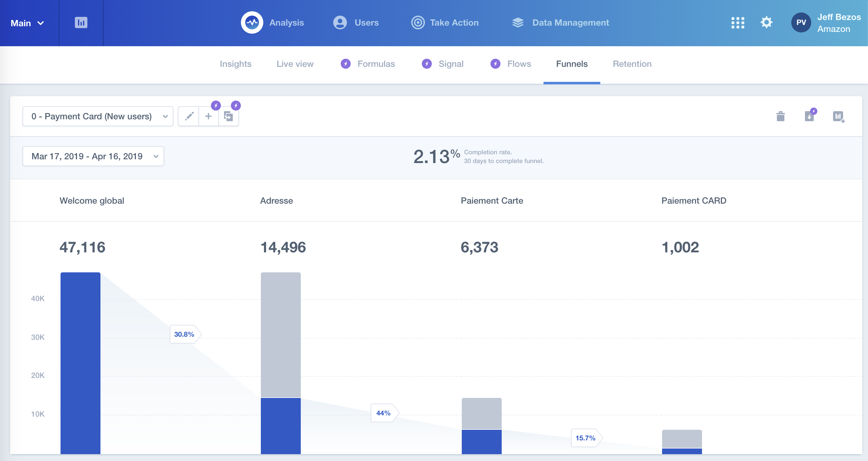Screen dimensions: 868x461
Task: Duplicate the funnel with copy icon
Action: pyautogui.click(x=228, y=116)
